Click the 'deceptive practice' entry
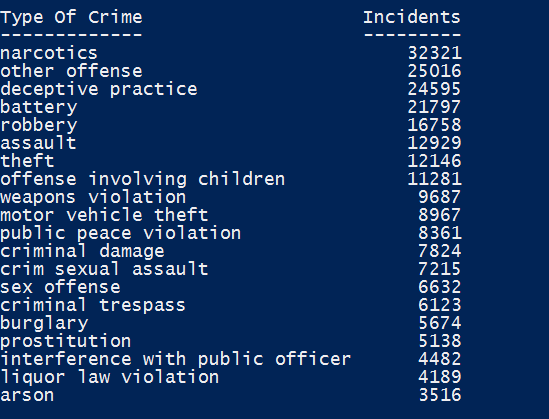This screenshot has width=549, height=419. [x=99, y=89]
